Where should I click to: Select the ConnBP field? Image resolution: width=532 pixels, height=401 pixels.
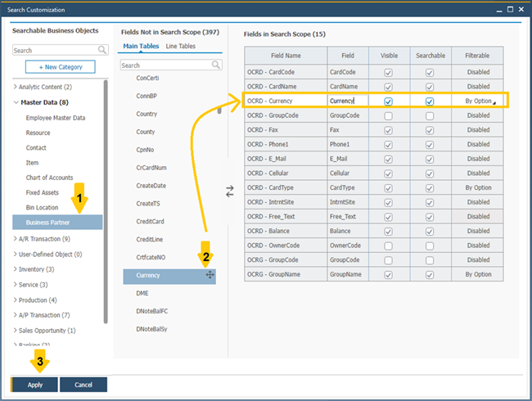pyautogui.click(x=147, y=96)
